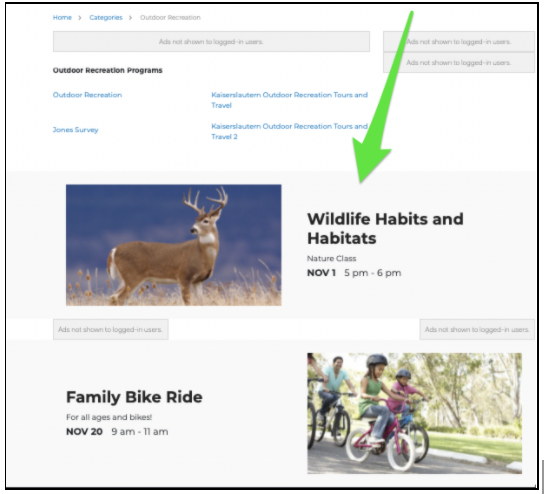Click the second right sidebar ad placeholder
Screen dimensions: 544x494
click(x=459, y=62)
